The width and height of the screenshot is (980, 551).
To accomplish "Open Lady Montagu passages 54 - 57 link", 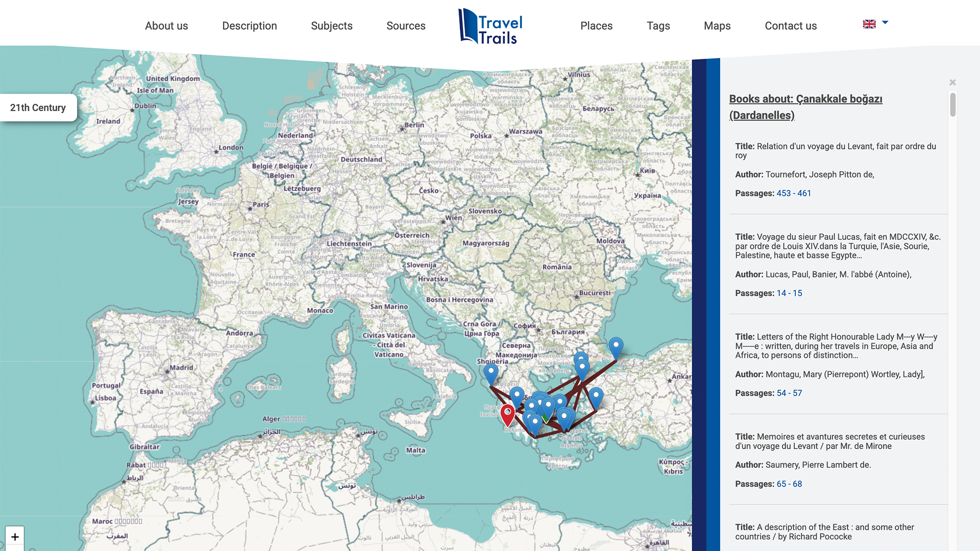I will [789, 393].
